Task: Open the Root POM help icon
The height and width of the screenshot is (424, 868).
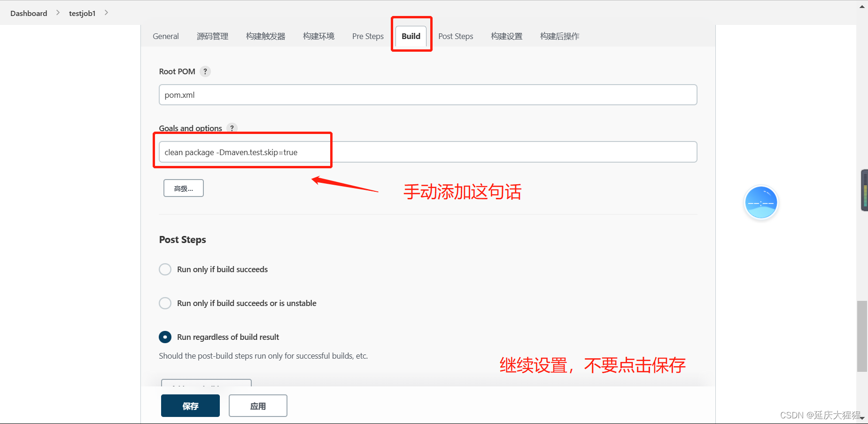Action: 205,71
